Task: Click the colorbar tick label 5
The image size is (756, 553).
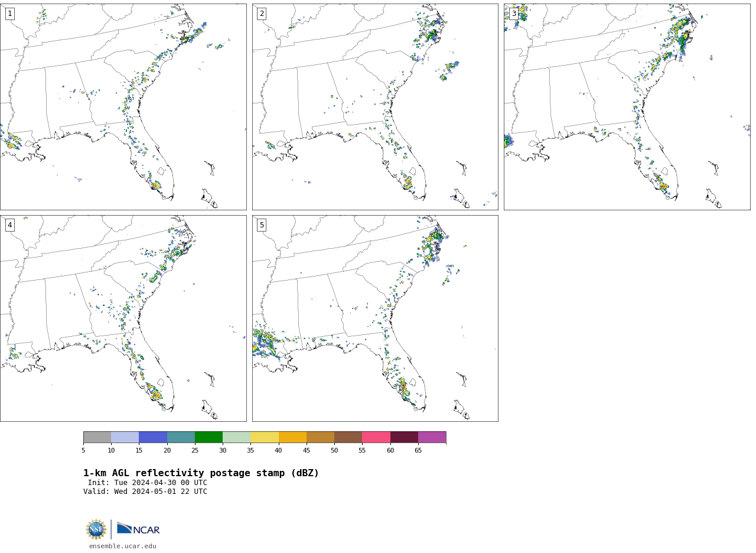Action: point(83,451)
